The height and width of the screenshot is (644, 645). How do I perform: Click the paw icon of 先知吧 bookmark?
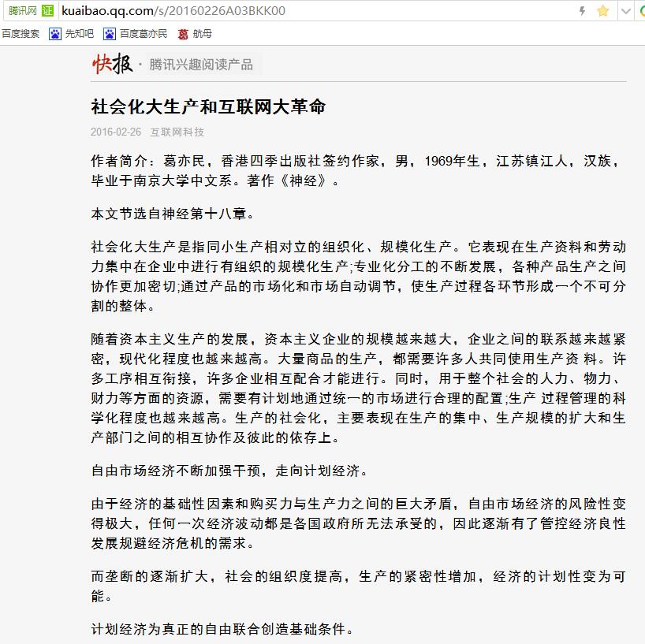[55, 34]
